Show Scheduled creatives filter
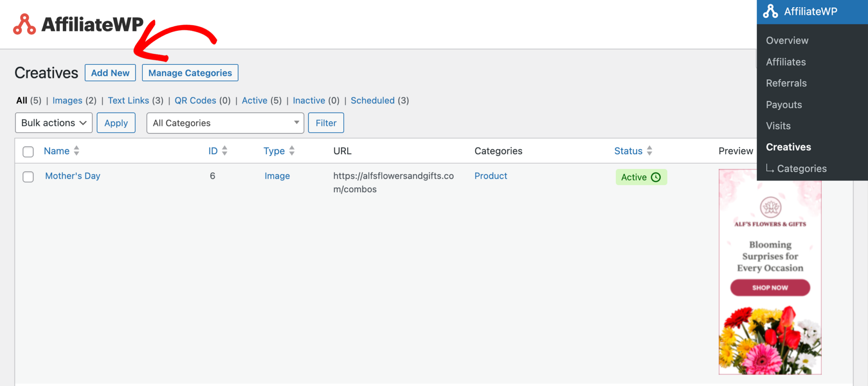The width and height of the screenshot is (868, 386). click(x=373, y=100)
